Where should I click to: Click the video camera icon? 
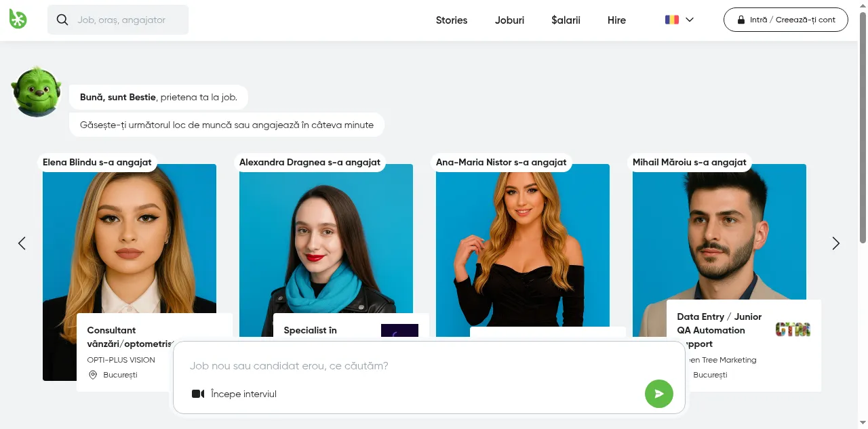click(x=198, y=394)
